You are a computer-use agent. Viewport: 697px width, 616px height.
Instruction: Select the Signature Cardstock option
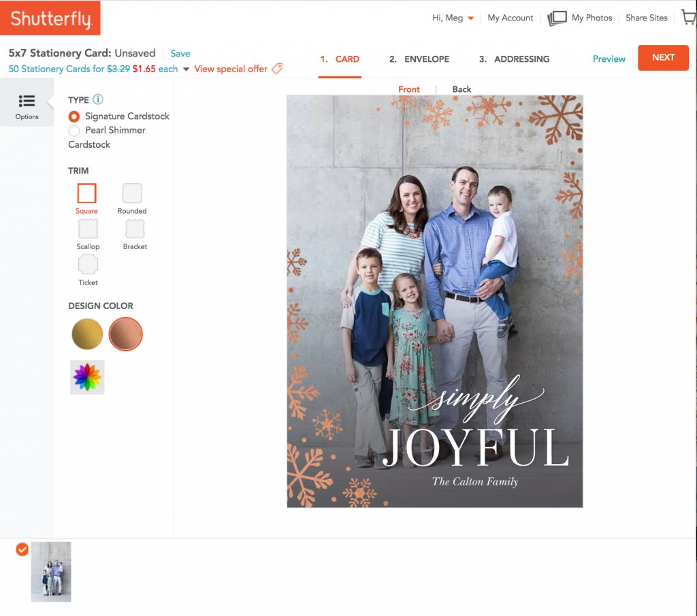point(74,116)
